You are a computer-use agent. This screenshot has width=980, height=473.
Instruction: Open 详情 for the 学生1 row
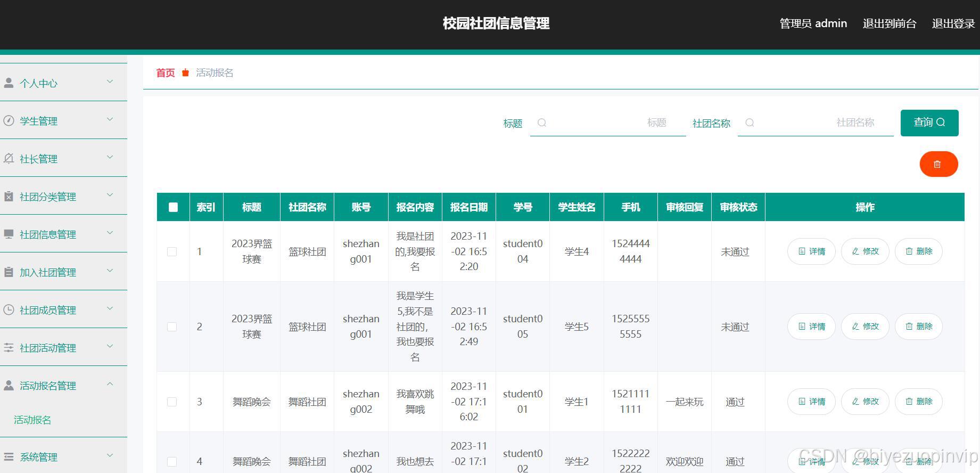811,402
